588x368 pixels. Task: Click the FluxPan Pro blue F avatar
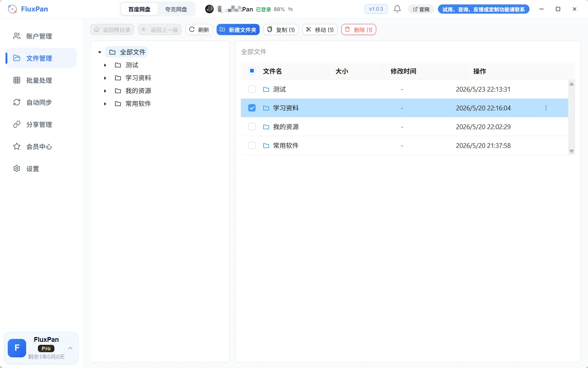[17, 348]
